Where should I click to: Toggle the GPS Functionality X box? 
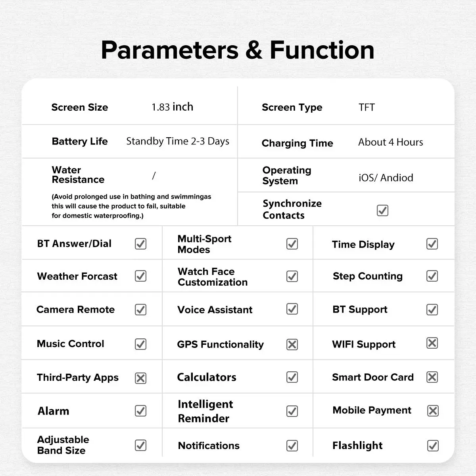(x=292, y=344)
